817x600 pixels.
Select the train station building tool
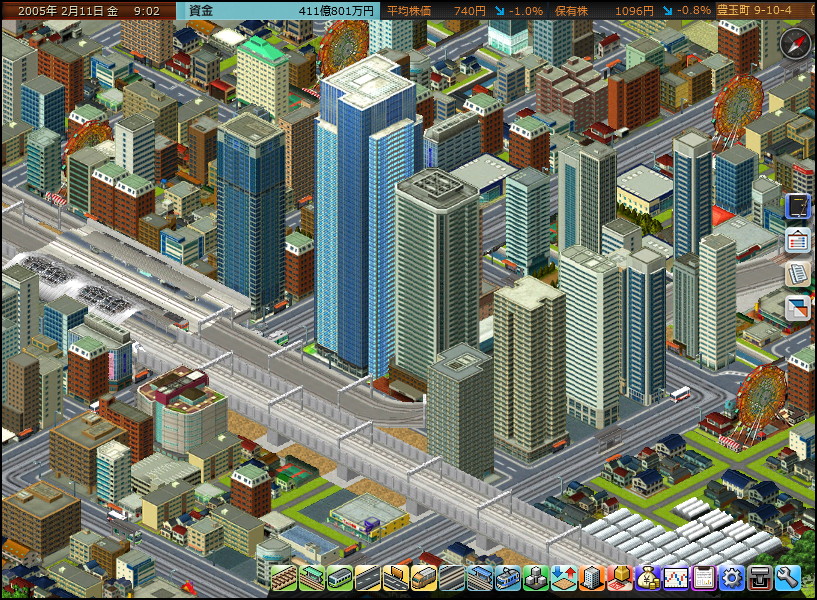[x=312, y=578]
